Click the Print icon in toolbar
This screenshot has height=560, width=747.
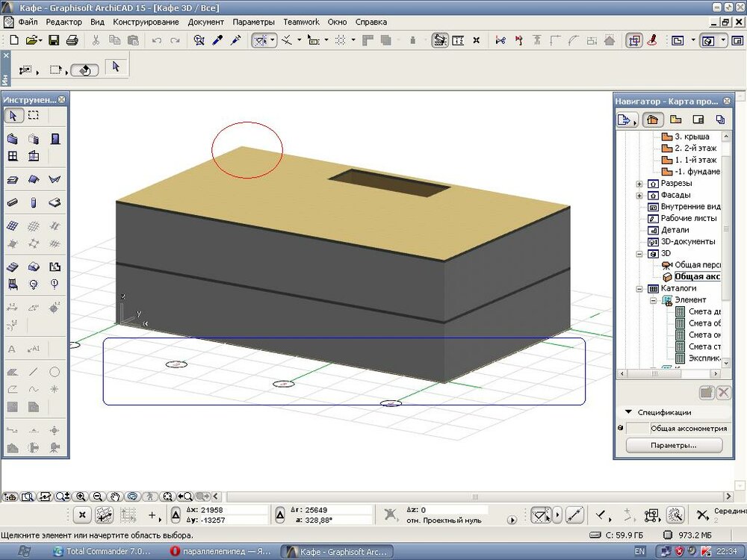(72, 40)
